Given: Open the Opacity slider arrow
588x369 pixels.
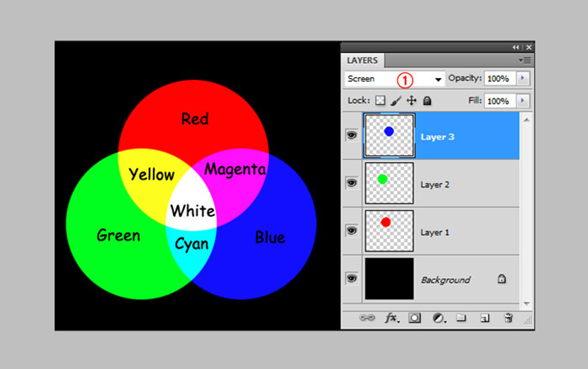Looking at the screenshot, I should (x=523, y=78).
